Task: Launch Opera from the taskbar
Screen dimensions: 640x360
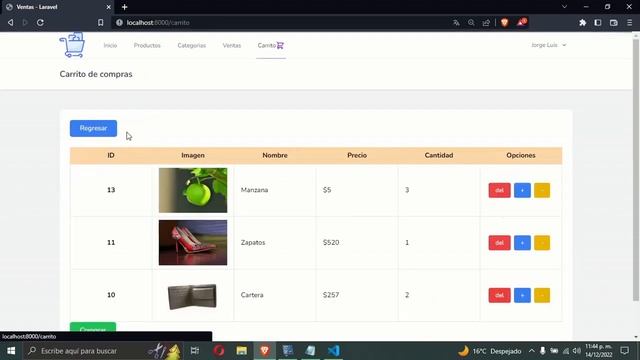Action: (219, 351)
